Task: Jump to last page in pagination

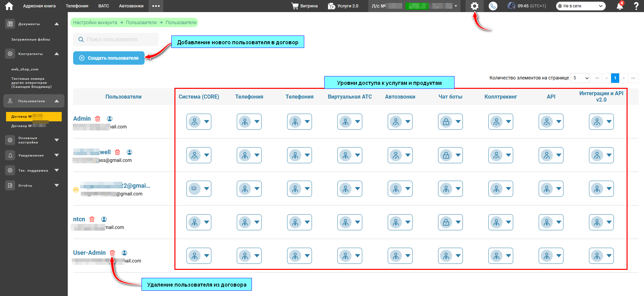Action: point(633,78)
